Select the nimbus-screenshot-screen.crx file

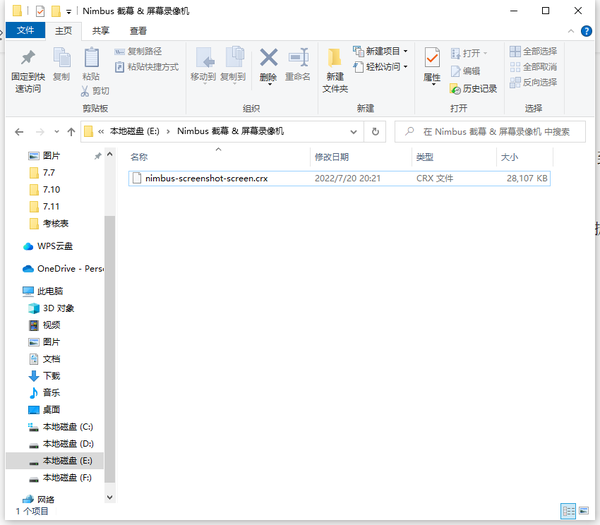pyautogui.click(x=206, y=178)
